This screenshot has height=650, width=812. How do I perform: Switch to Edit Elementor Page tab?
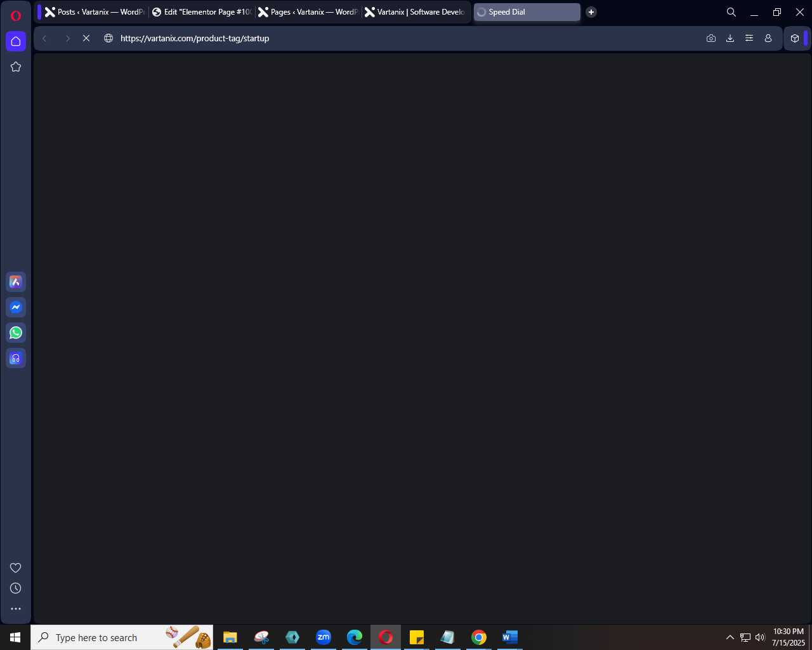click(x=202, y=12)
